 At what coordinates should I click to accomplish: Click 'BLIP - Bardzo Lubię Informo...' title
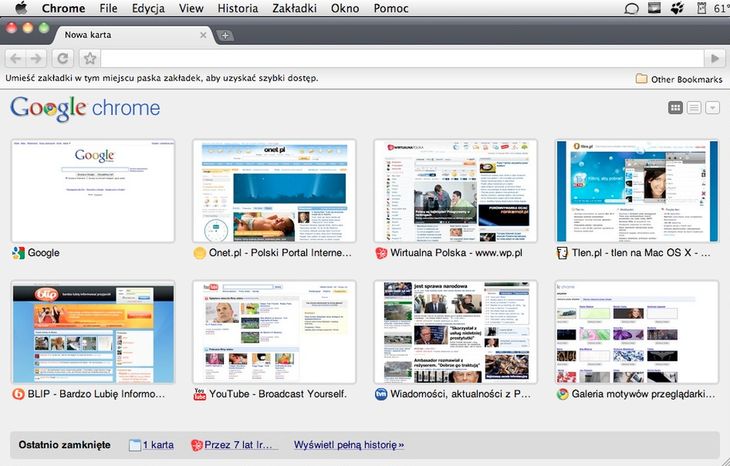[96, 394]
